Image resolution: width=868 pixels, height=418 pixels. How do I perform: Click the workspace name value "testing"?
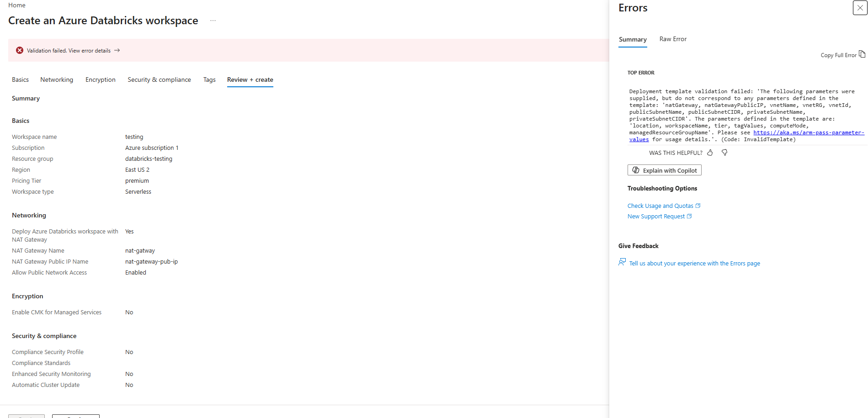[x=134, y=137]
